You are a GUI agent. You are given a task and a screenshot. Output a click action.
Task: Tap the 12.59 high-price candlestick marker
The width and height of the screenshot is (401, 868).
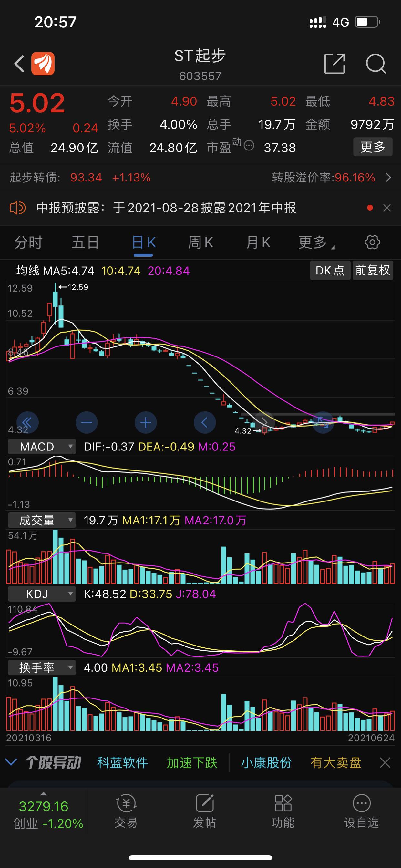pyautogui.click(x=74, y=287)
